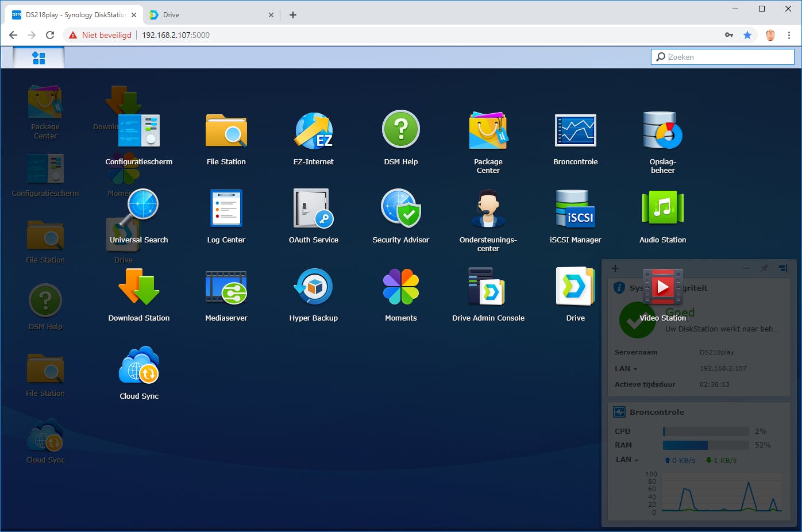Image resolution: width=802 pixels, height=532 pixels.
Task: Switch to the DS218play Synology DiskStation tab
Action: coord(75,15)
